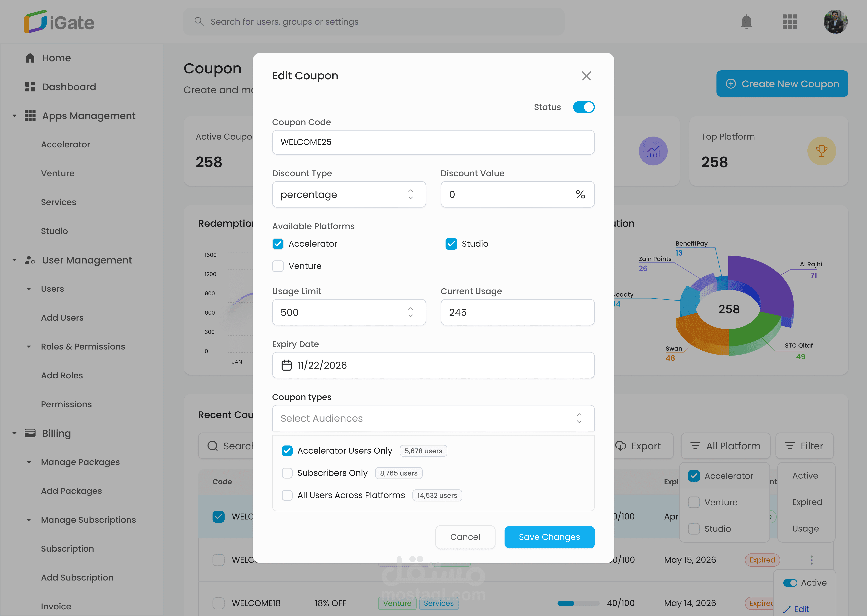The height and width of the screenshot is (616, 867).
Task: Collapse the Apps Management sidebar section
Action: [x=14, y=116]
